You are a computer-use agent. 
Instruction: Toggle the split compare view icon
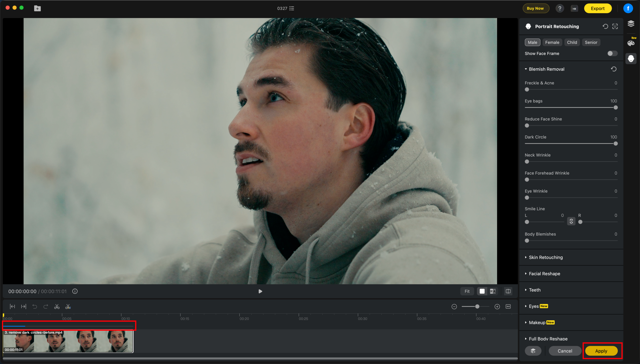tap(508, 291)
